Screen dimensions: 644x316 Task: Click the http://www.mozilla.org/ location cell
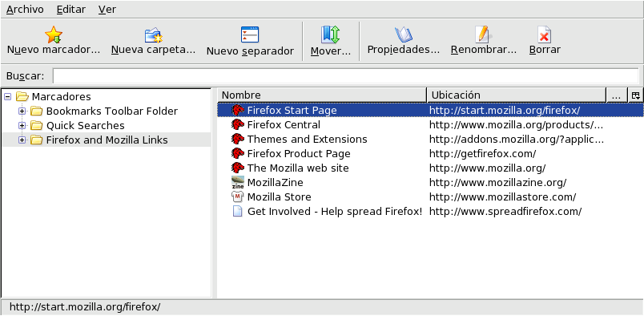click(x=487, y=168)
